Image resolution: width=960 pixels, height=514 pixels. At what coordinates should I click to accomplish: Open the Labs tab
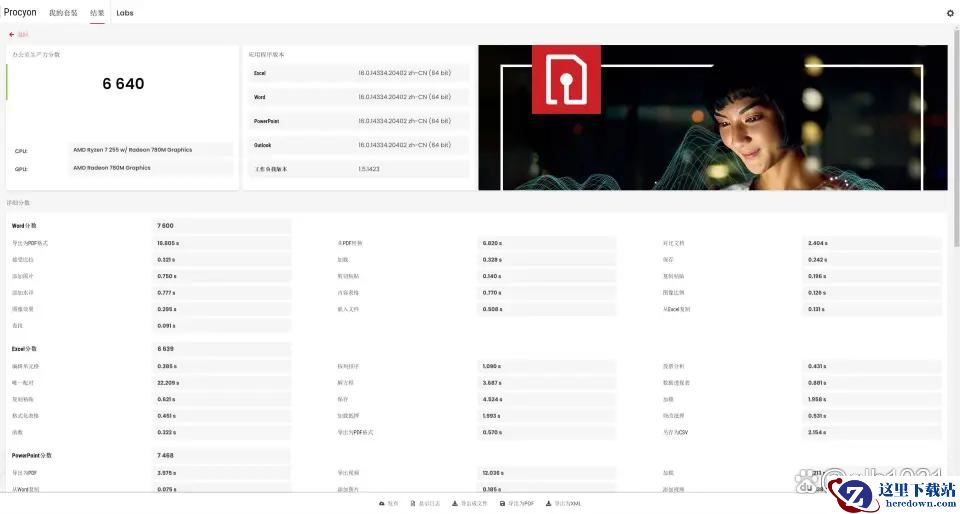[125, 13]
